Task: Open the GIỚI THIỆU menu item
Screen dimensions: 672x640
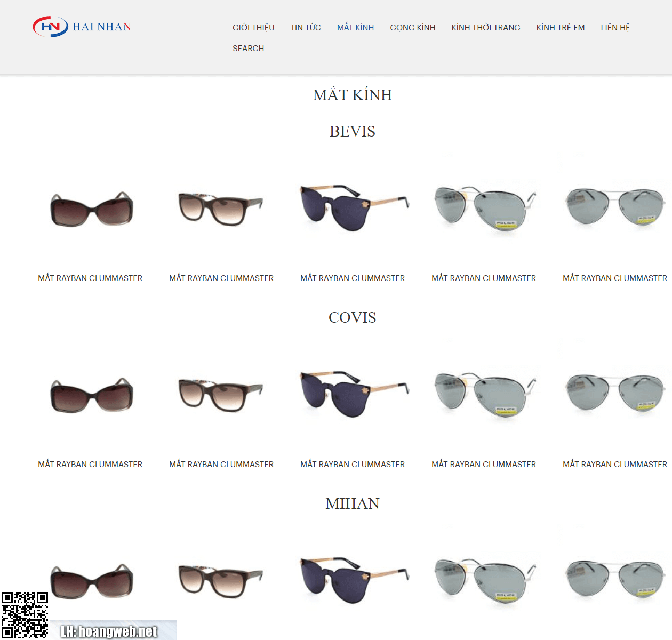Action: [x=253, y=27]
